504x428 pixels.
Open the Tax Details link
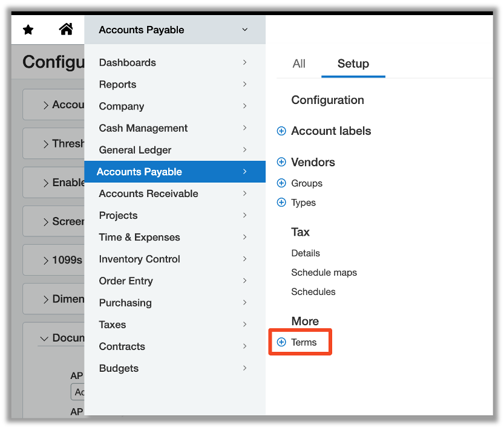pyautogui.click(x=306, y=253)
